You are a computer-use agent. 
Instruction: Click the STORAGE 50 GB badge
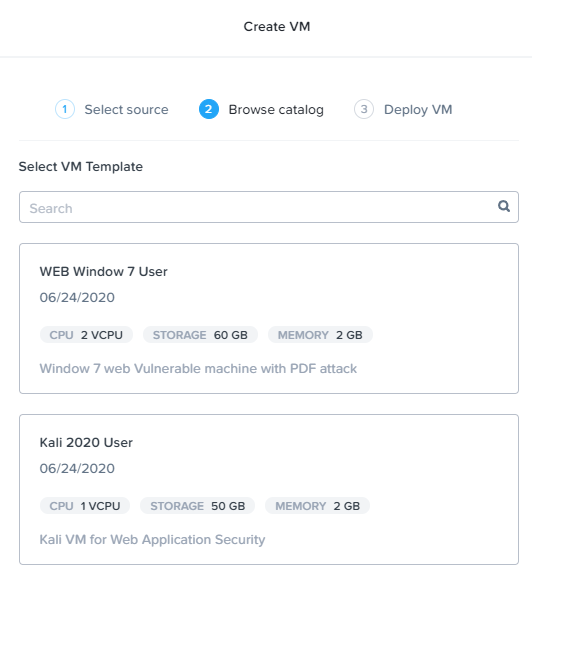[x=197, y=506]
